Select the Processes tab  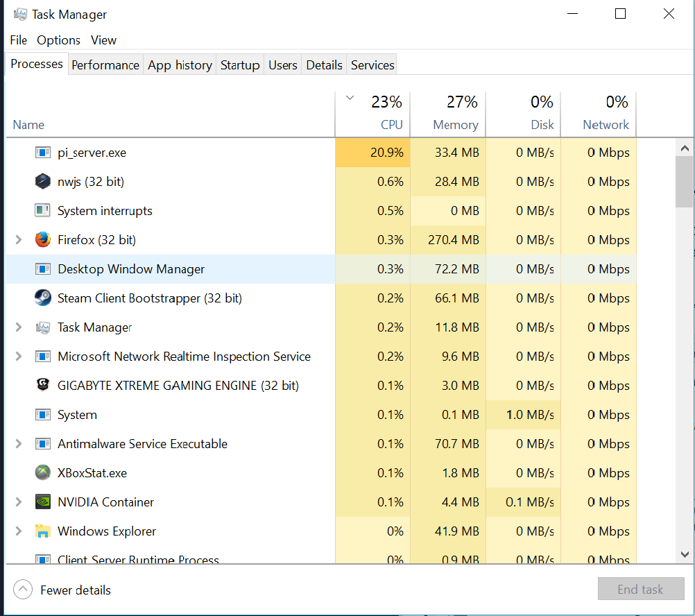pyautogui.click(x=37, y=64)
